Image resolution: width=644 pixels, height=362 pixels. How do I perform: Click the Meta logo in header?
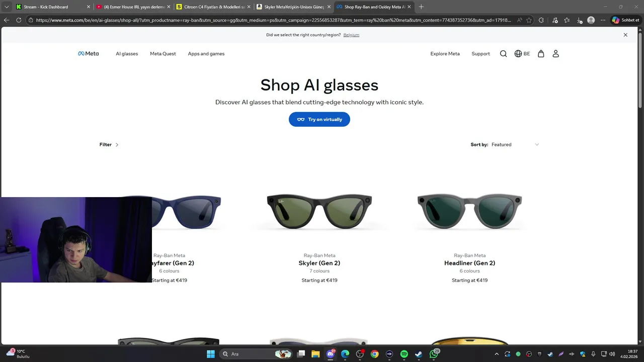(x=88, y=54)
